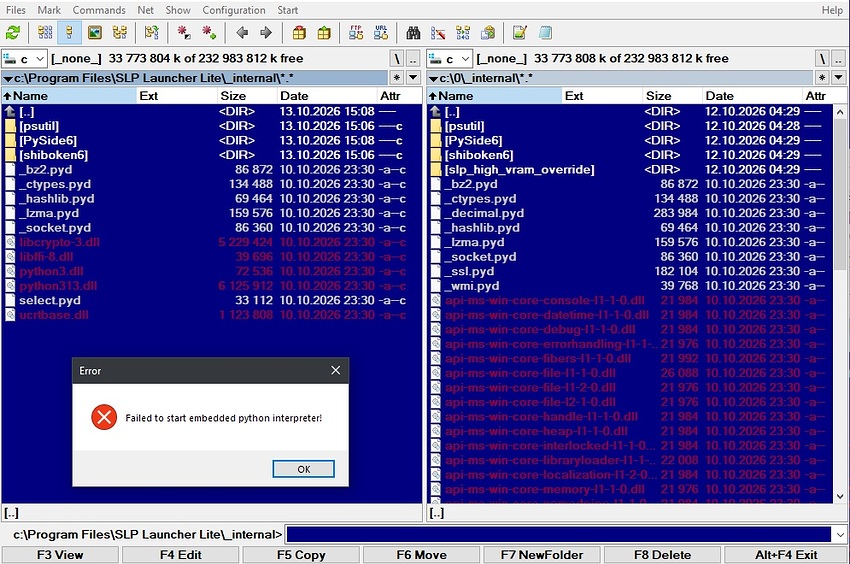Open the Net menu
Screen dimensions: 850x564
(145, 10)
